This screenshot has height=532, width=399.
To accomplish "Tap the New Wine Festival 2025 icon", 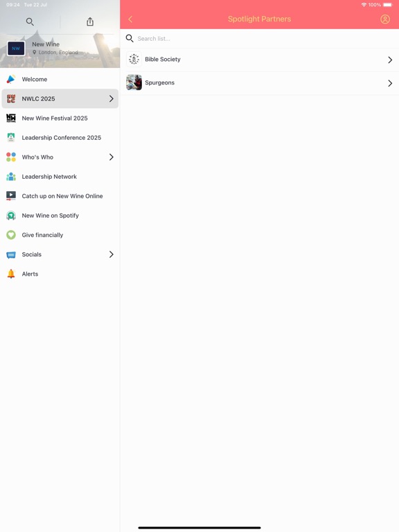I will [x=11, y=118].
